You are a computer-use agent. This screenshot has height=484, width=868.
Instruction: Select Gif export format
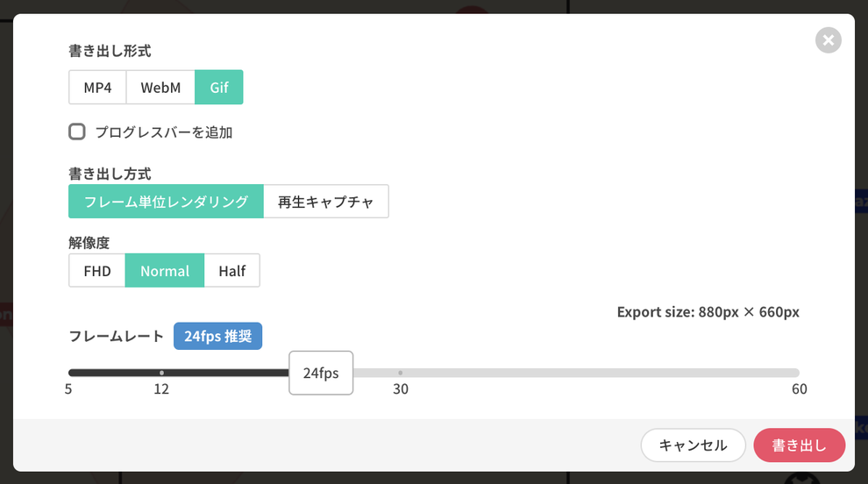tap(219, 88)
